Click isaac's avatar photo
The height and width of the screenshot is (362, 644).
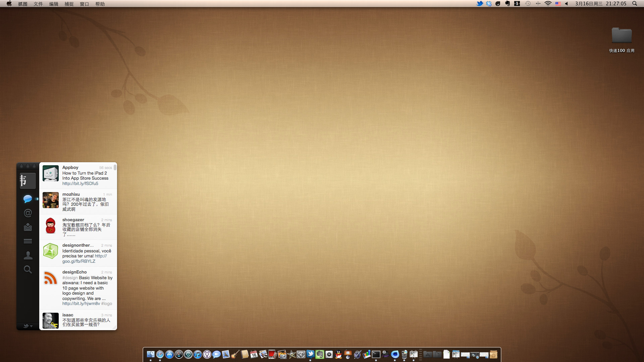[51, 321]
